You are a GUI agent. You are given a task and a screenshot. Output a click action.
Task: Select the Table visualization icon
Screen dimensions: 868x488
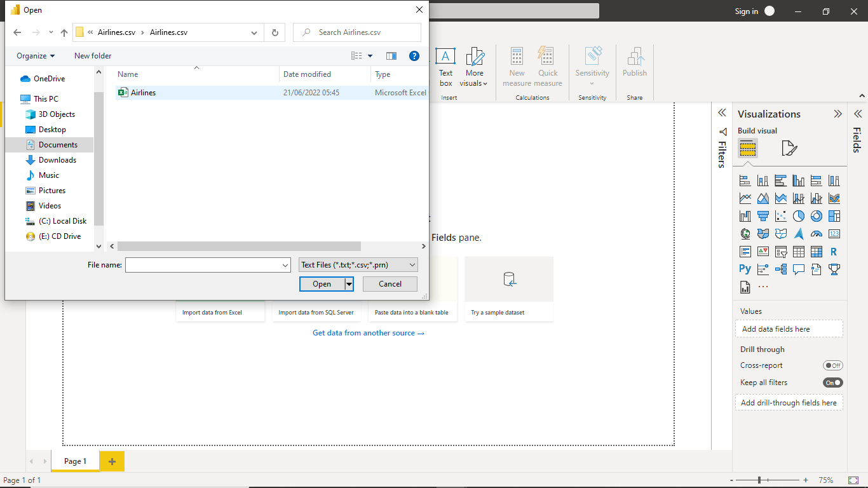tap(798, 251)
